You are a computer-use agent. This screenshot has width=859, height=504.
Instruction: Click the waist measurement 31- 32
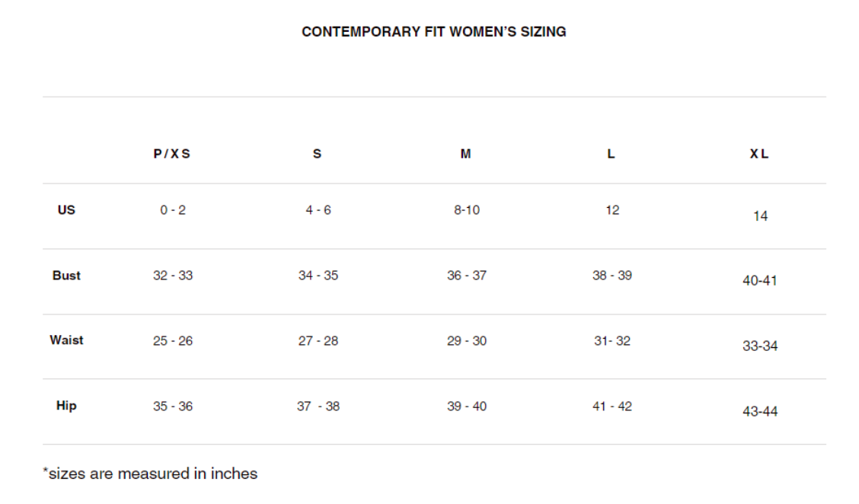click(x=612, y=341)
